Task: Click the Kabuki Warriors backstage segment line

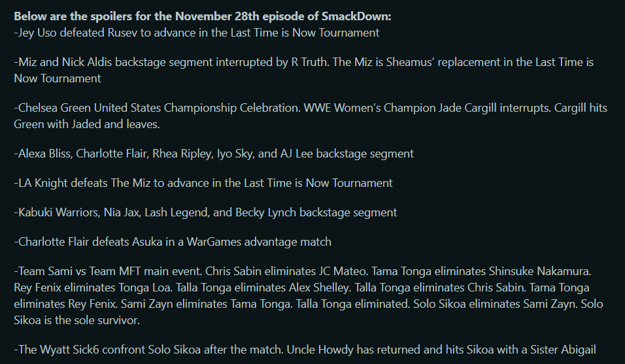Action: [x=205, y=212]
